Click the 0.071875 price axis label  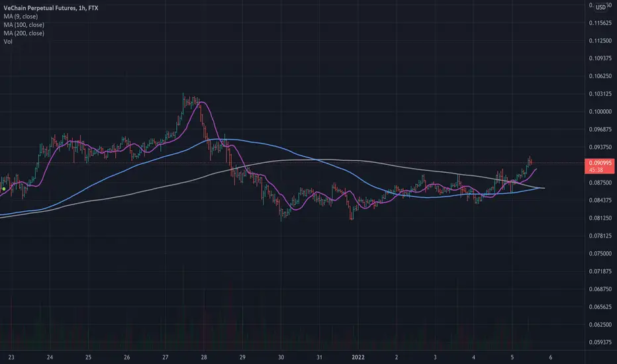[600, 271]
